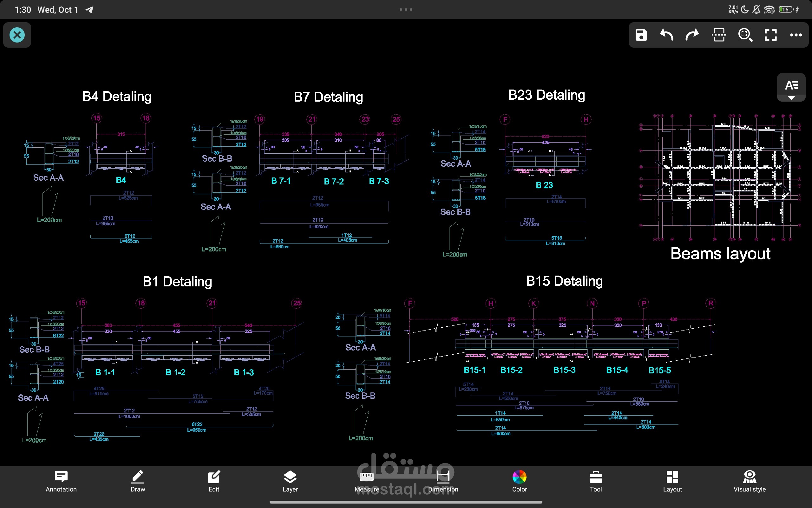Enter fullscreen mode
This screenshot has height=508, width=812.
coord(771,35)
